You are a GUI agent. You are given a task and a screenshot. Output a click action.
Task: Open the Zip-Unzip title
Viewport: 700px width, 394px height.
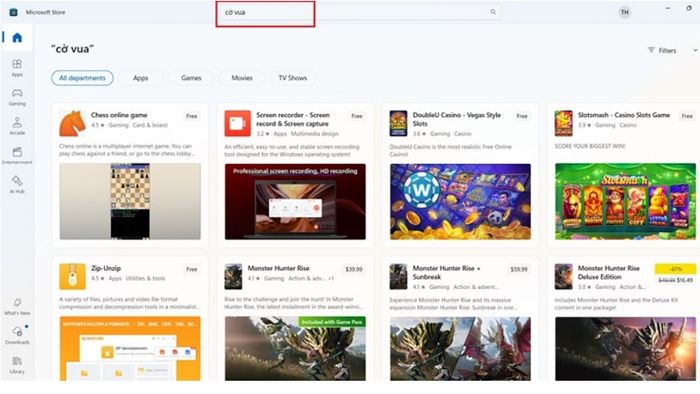pos(106,268)
